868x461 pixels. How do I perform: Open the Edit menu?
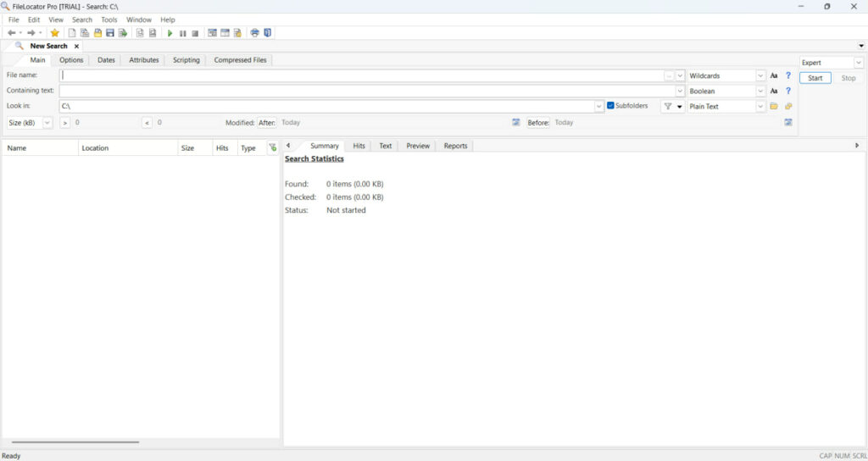coord(34,19)
